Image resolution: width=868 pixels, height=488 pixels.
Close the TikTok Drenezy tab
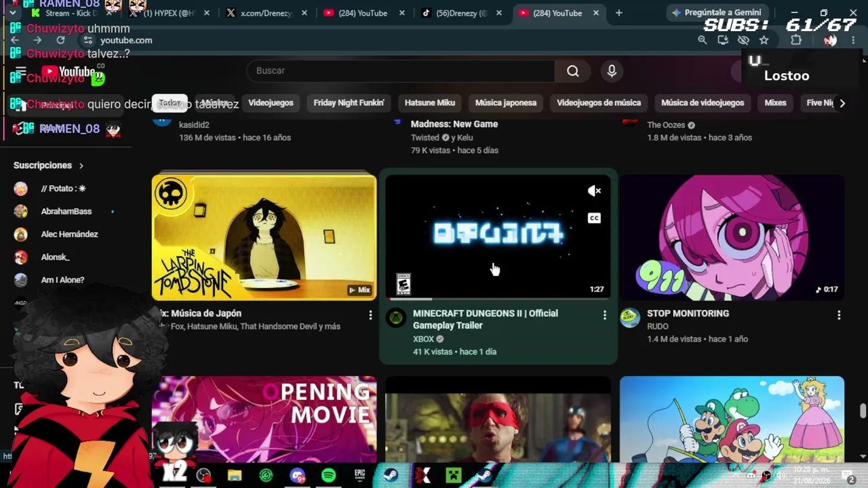(498, 13)
